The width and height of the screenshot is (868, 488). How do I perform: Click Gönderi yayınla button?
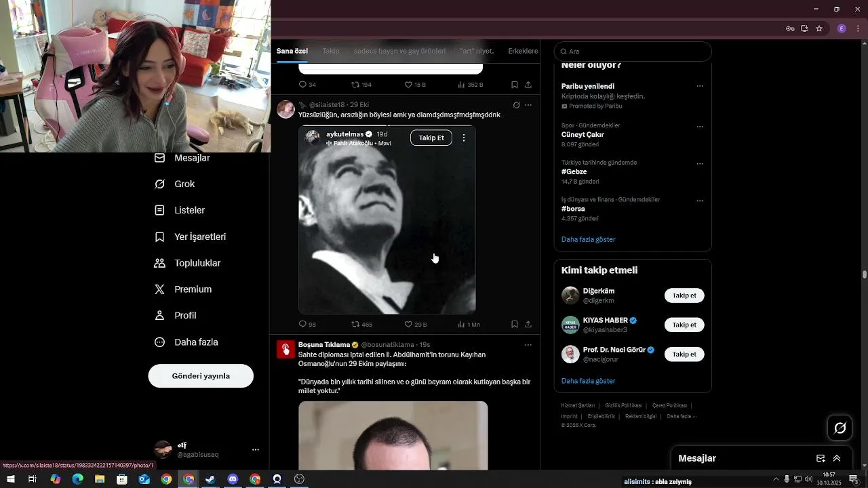tap(201, 376)
